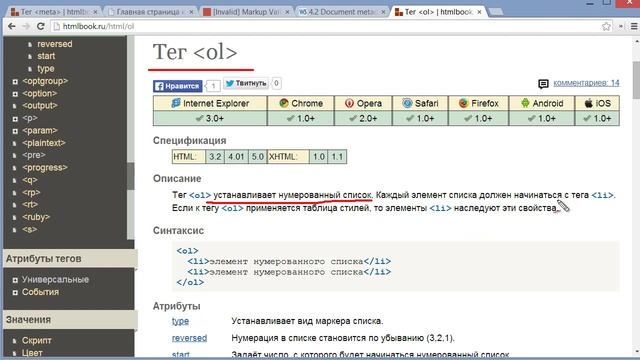This screenshot has height=360, width=640.
Task: Open <output> in the sidebar
Action: [x=40, y=105]
